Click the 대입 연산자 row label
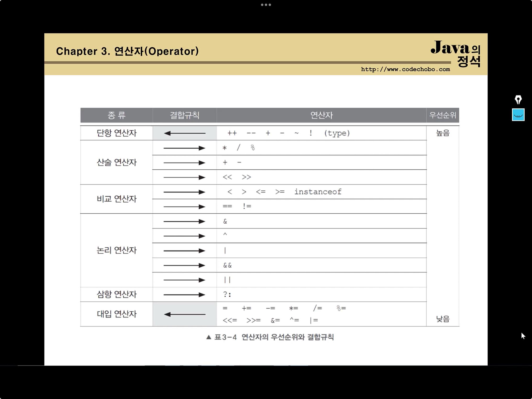Viewport: 532px width, 399px height. (x=117, y=314)
